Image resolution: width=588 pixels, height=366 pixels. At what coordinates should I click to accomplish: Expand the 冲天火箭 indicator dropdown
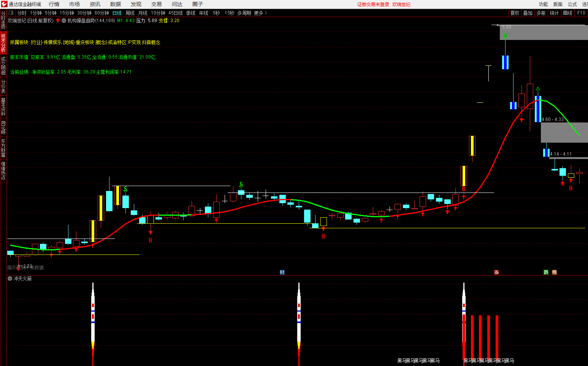click(x=10, y=278)
